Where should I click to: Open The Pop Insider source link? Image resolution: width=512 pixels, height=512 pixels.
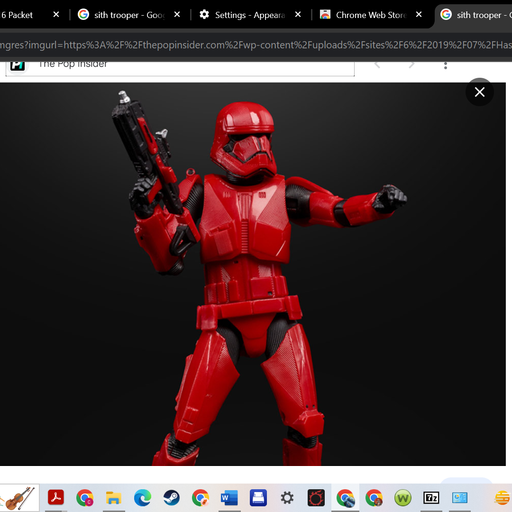pos(73,64)
